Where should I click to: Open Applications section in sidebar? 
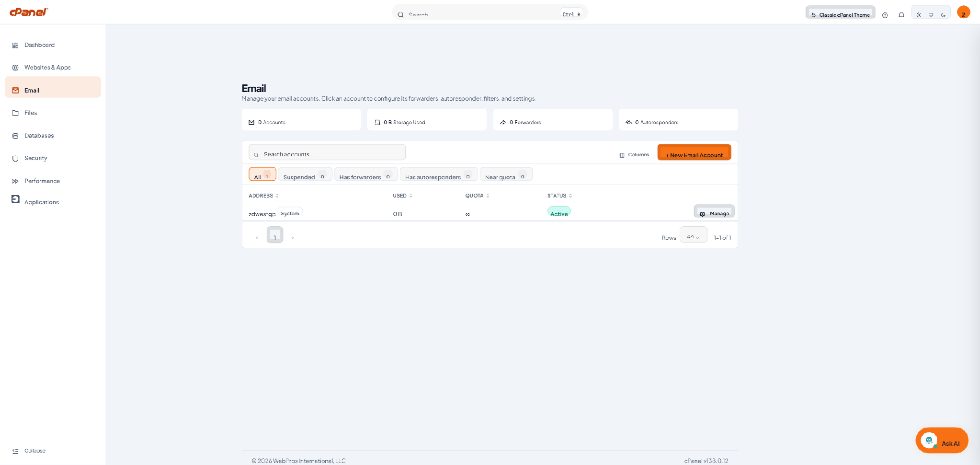[53, 202]
